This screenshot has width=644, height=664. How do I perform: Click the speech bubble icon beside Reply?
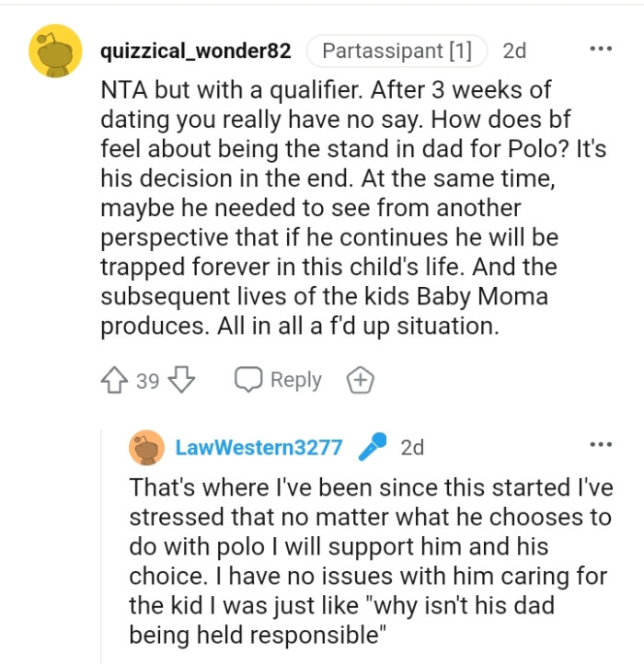[248, 380]
